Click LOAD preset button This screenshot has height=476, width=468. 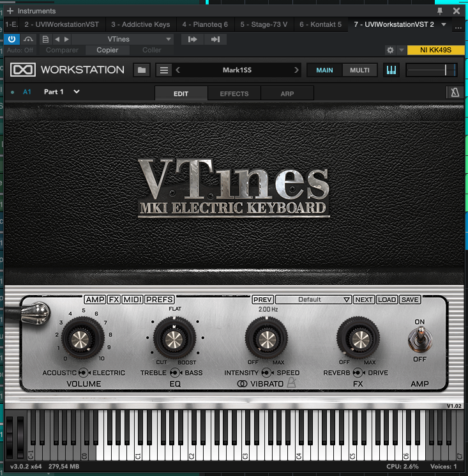[387, 300]
